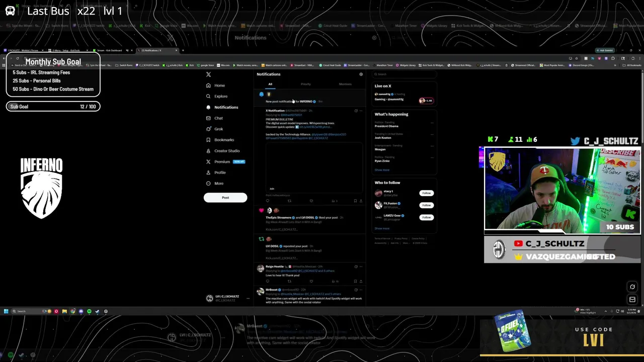Share the X Notification post

[361, 201]
